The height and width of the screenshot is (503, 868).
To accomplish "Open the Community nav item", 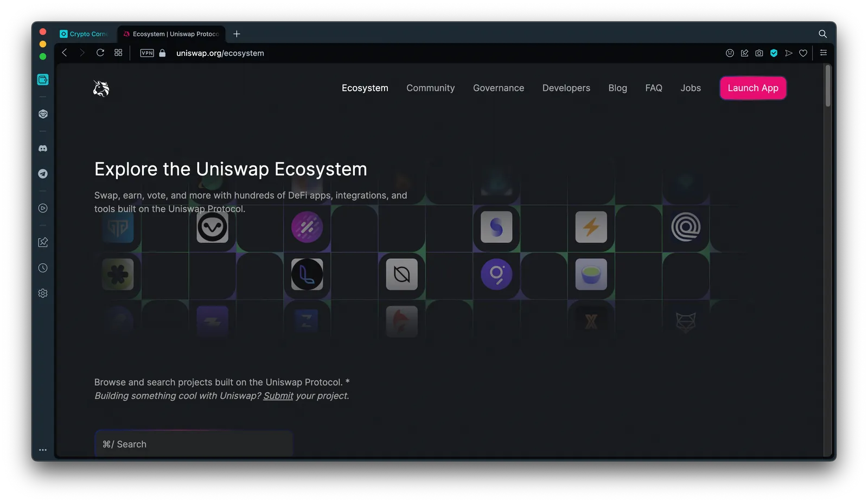I will point(431,88).
